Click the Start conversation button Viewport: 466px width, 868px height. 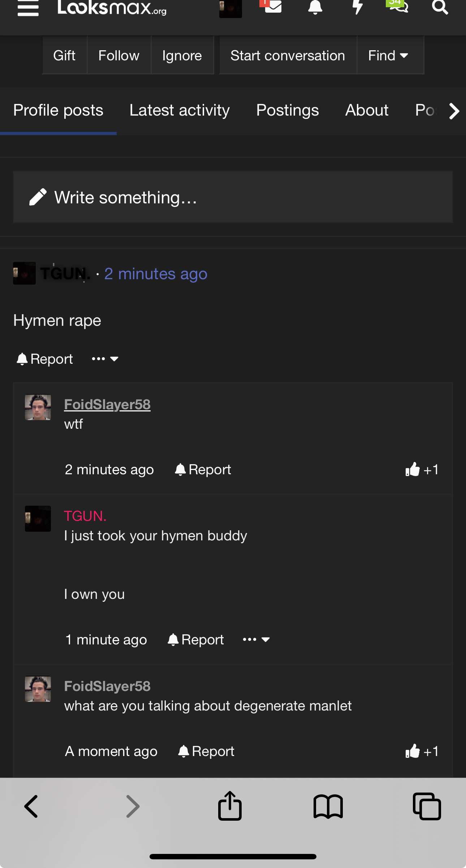coord(288,55)
